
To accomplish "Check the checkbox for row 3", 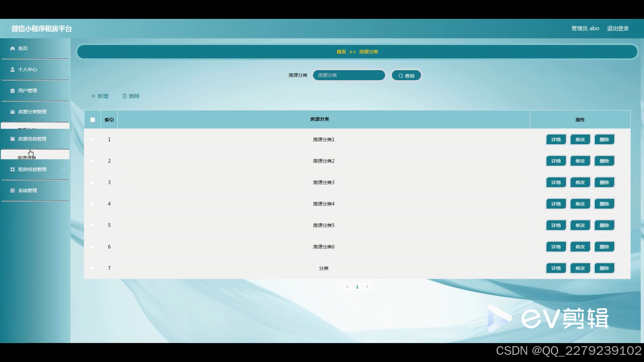I will pyautogui.click(x=92, y=182).
